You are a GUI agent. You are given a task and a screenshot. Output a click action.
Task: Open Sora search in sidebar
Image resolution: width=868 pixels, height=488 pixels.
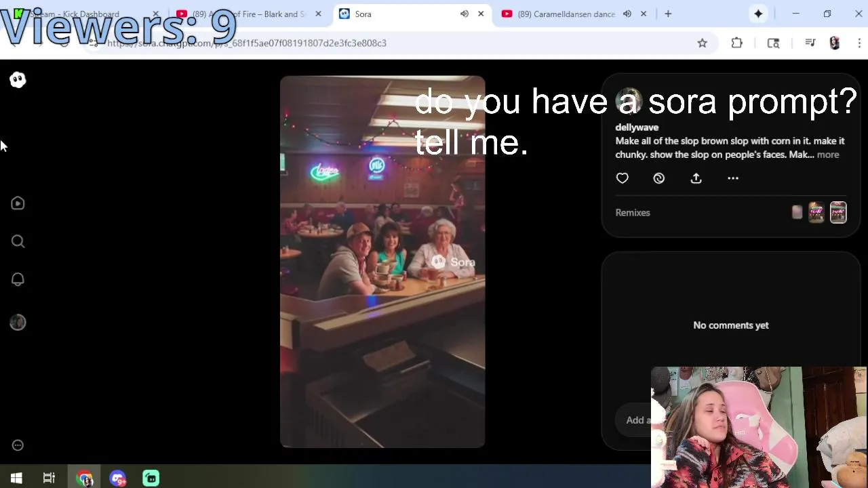click(x=18, y=241)
